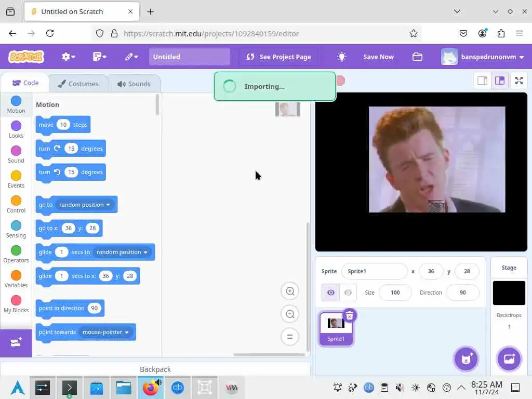
Task: Click the Direction field 90
Action: click(463, 293)
